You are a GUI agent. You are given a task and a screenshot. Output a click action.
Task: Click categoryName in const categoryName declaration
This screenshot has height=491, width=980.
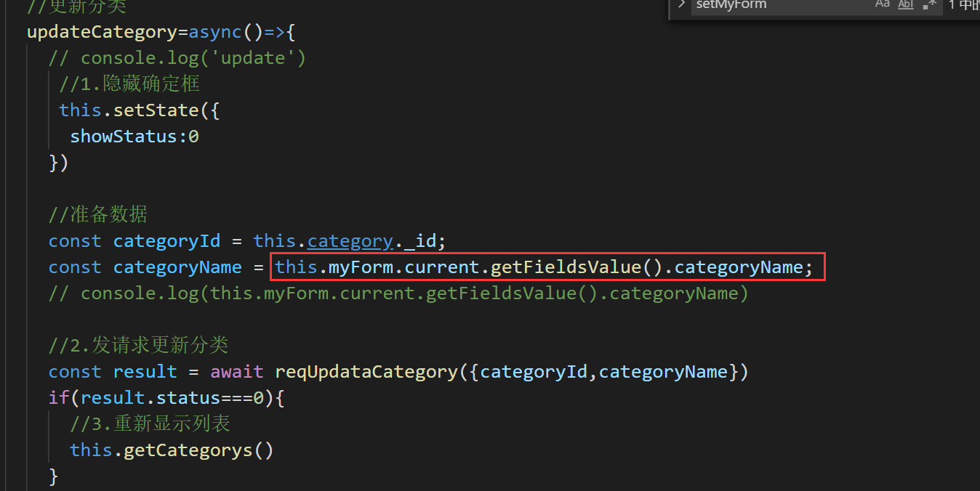[x=177, y=267]
